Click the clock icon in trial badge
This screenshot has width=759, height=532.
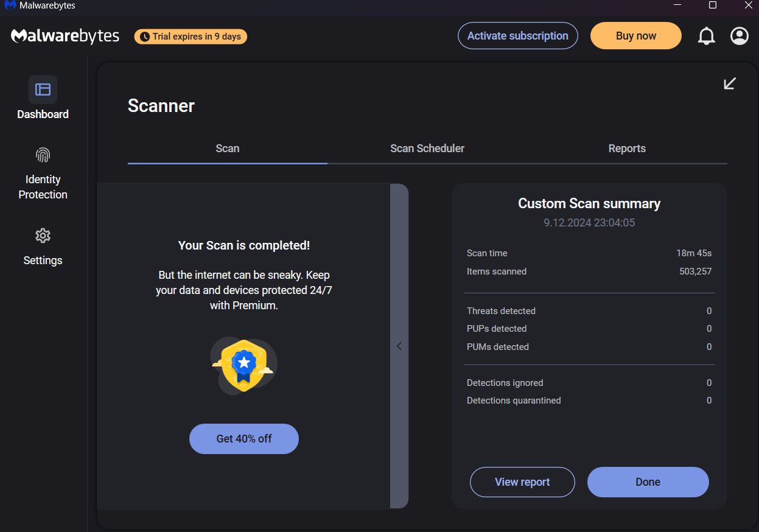click(x=145, y=37)
